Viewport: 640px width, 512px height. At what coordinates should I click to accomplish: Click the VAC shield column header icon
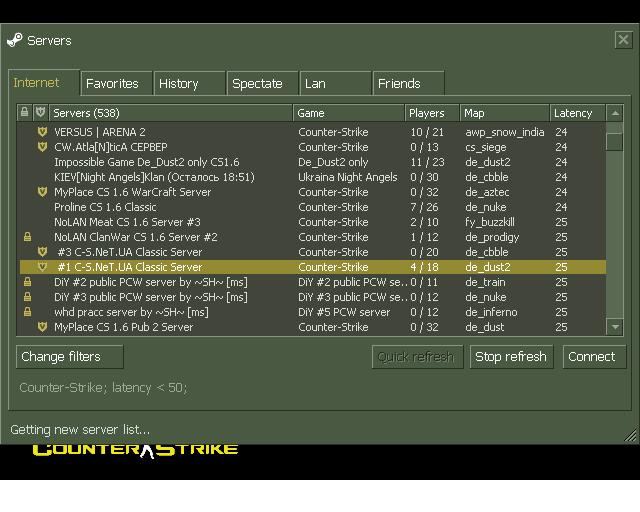tap(40, 112)
